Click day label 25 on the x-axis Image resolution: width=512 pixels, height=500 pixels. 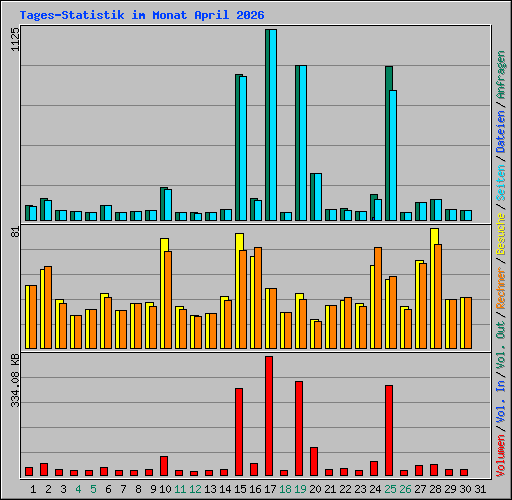tap(390, 489)
